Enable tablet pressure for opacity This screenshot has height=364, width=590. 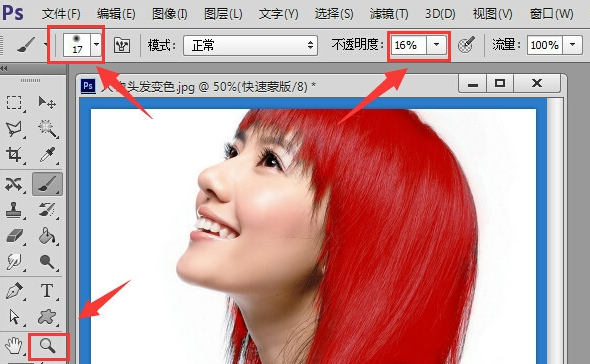pos(467,46)
